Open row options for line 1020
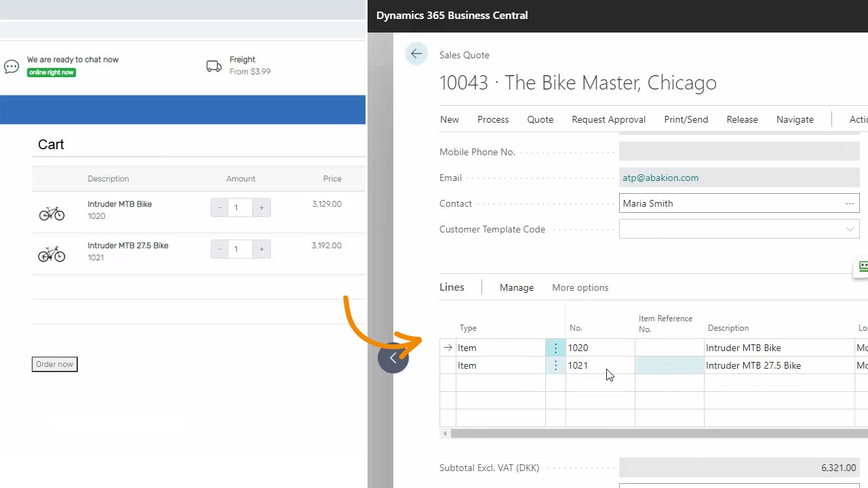Image resolution: width=868 pixels, height=488 pixels. pyautogui.click(x=555, y=348)
